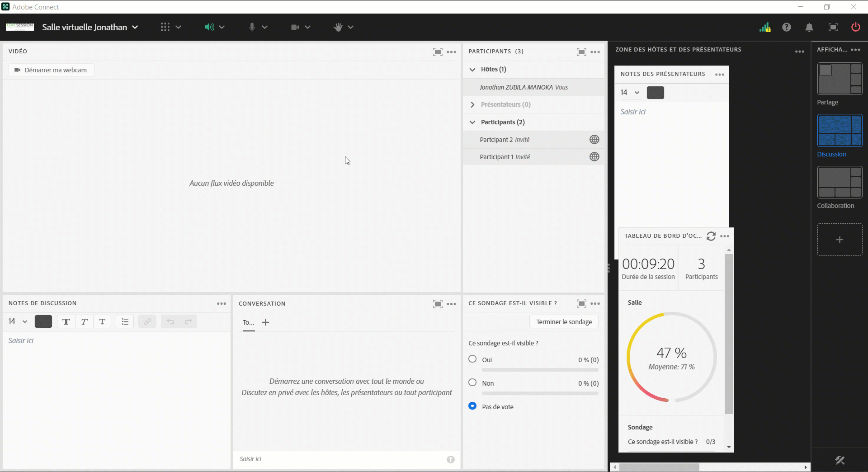Click the dashboard vertical scrollbar

[729, 334]
